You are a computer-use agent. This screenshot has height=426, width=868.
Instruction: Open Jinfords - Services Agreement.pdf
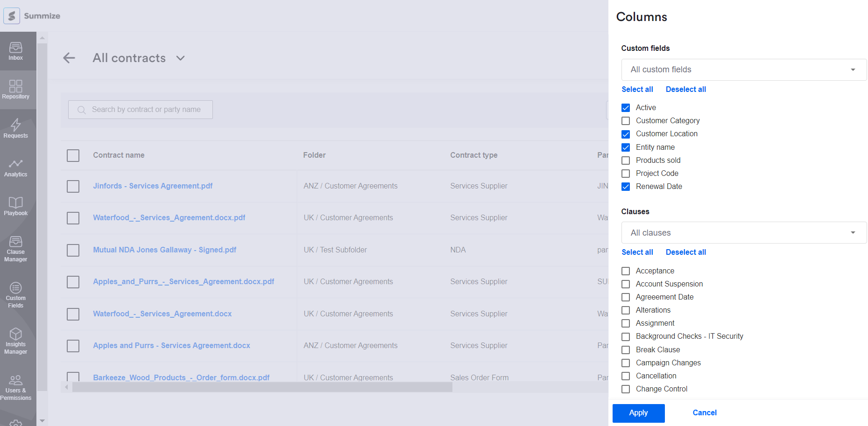[153, 186]
